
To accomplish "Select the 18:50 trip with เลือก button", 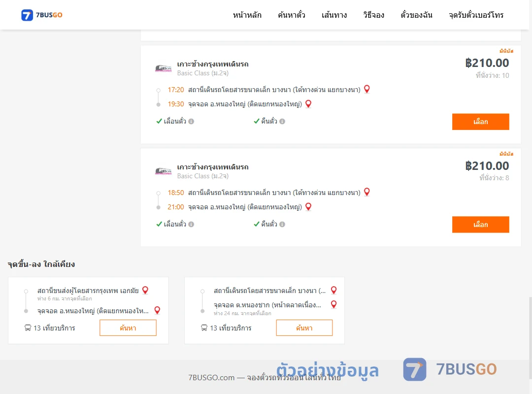I will 480,225.
